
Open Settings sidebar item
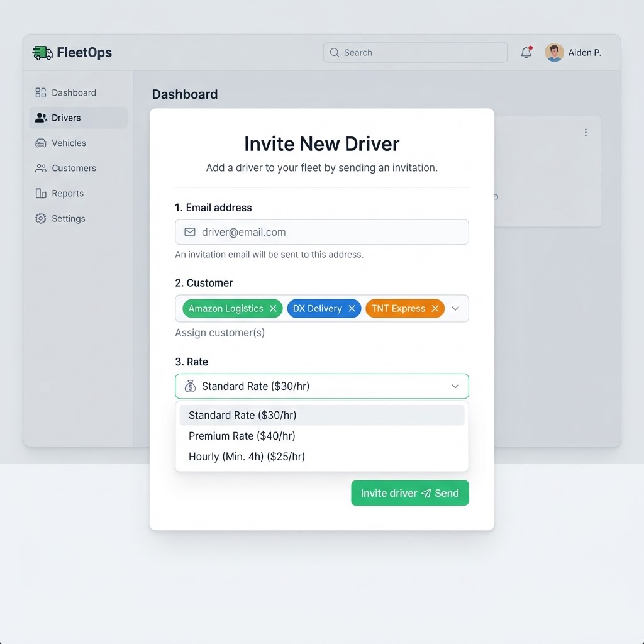[78, 218]
